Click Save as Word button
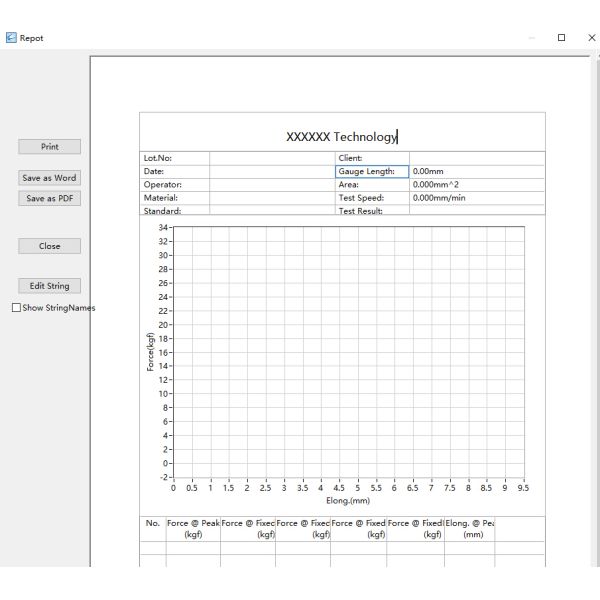This screenshot has width=600, height=600. click(49, 178)
